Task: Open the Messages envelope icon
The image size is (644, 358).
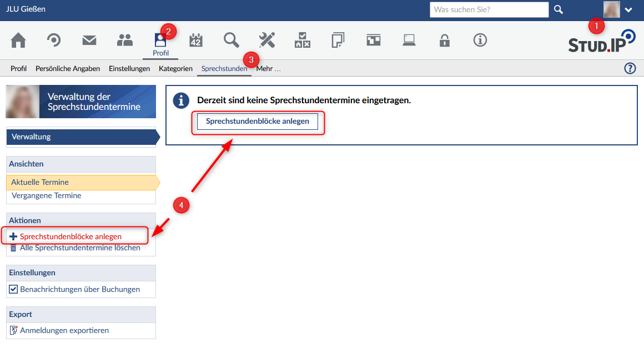Action: [x=89, y=40]
